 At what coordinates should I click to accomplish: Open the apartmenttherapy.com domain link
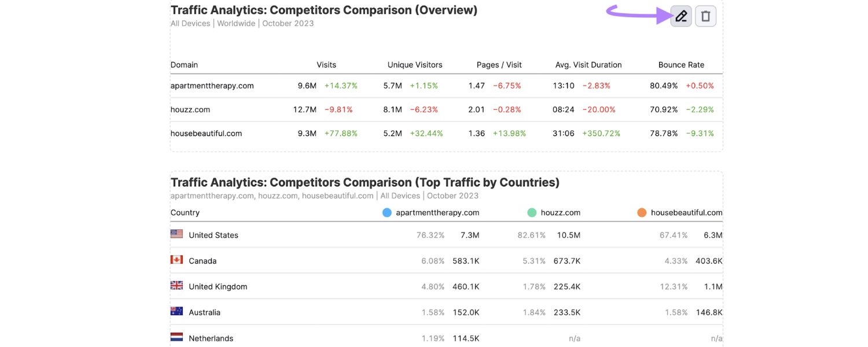(212, 85)
